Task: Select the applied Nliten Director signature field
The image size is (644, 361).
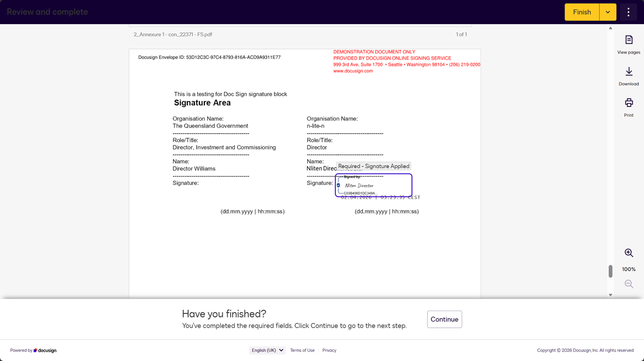Action: click(374, 186)
